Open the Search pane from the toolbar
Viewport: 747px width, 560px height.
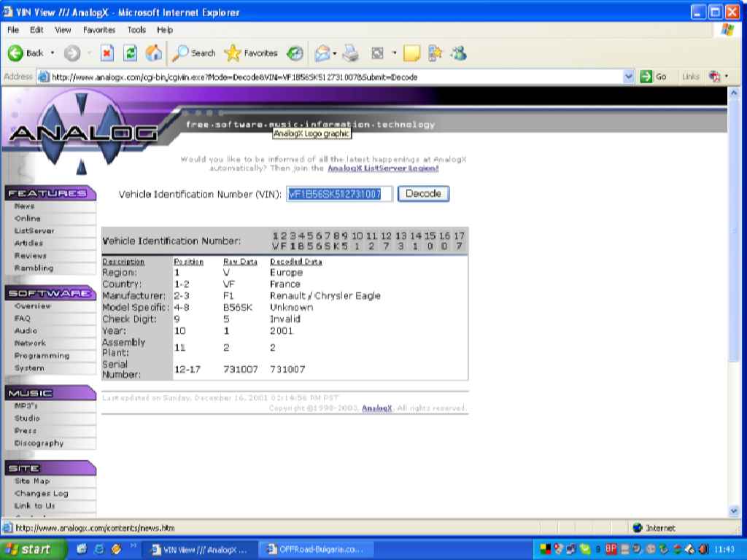pyautogui.click(x=194, y=53)
